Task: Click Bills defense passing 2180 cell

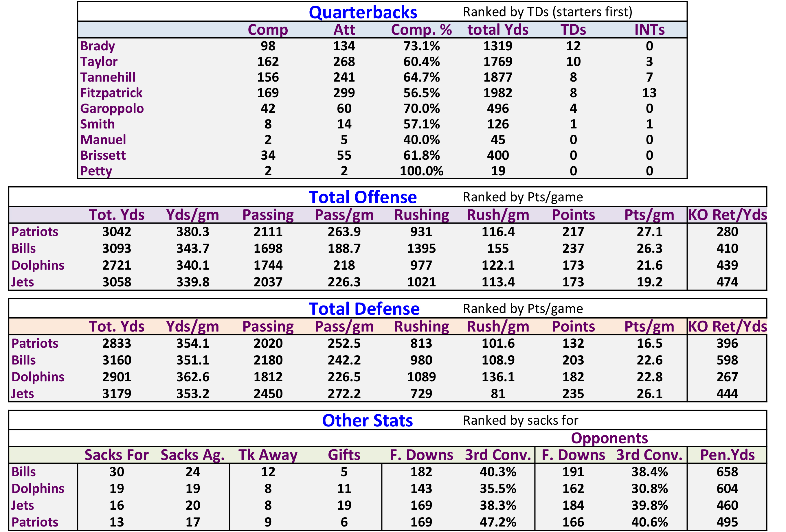Action: pos(268,360)
